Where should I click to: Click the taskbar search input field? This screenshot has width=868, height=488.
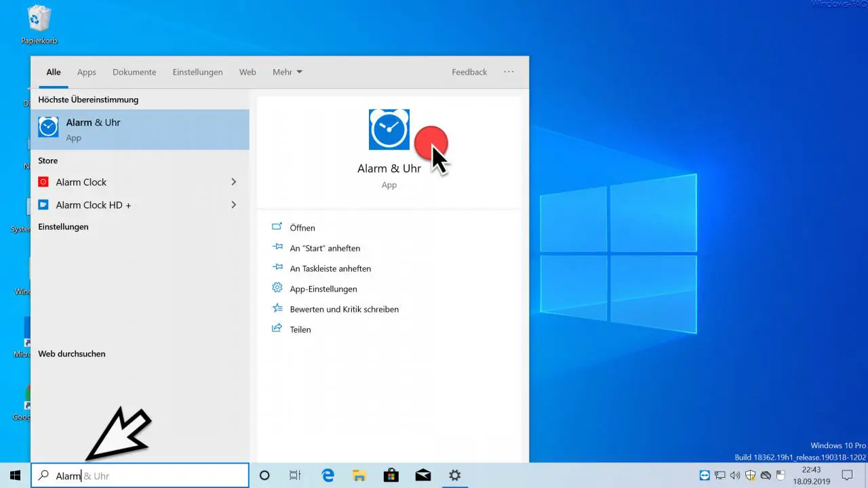pyautogui.click(x=140, y=476)
